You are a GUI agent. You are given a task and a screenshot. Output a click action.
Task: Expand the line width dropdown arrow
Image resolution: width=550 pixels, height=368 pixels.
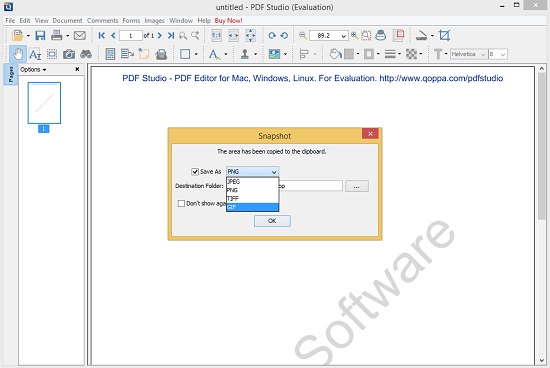[x=399, y=54]
